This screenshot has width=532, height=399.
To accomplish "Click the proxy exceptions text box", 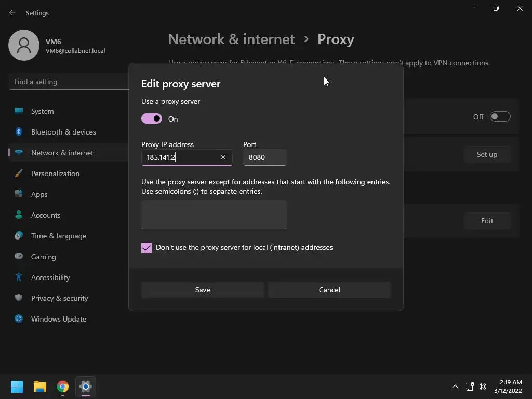I will [214, 215].
